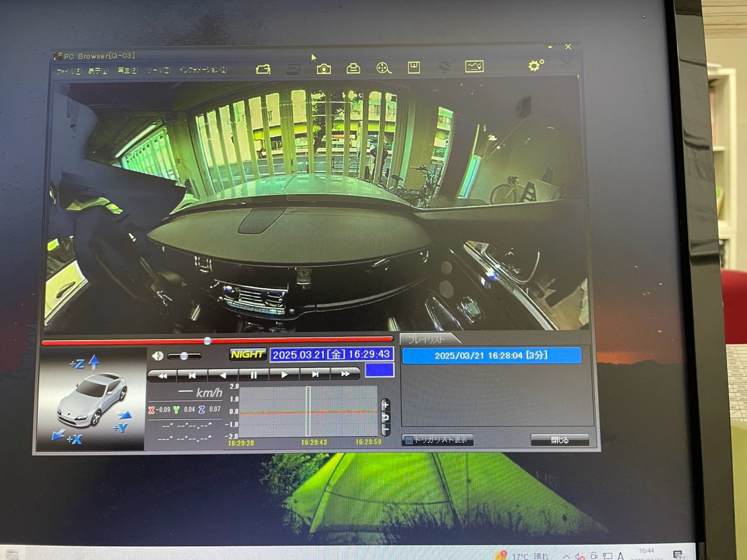Click the fast rewind playback button
Image resolution: width=747 pixels, height=560 pixels.
tap(162, 376)
